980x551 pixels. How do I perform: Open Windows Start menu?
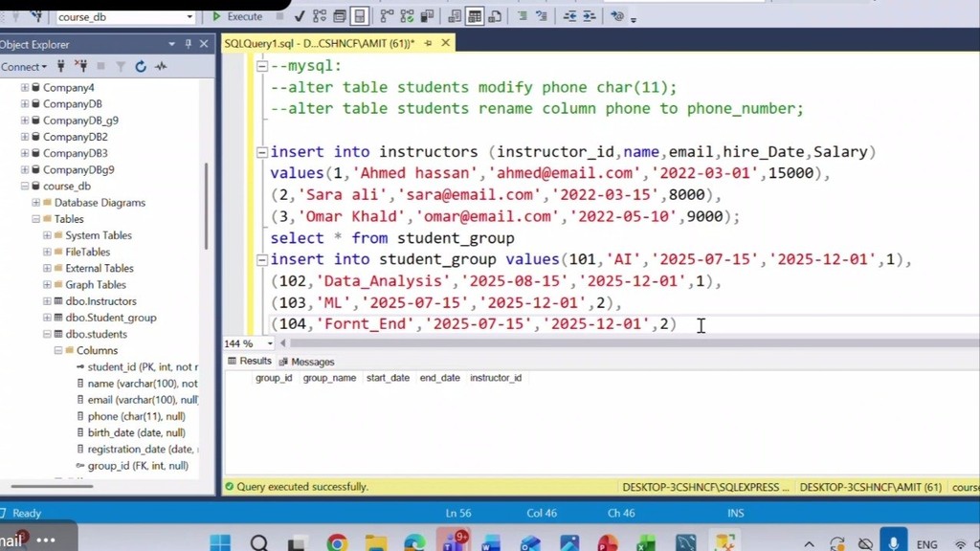tap(220, 541)
